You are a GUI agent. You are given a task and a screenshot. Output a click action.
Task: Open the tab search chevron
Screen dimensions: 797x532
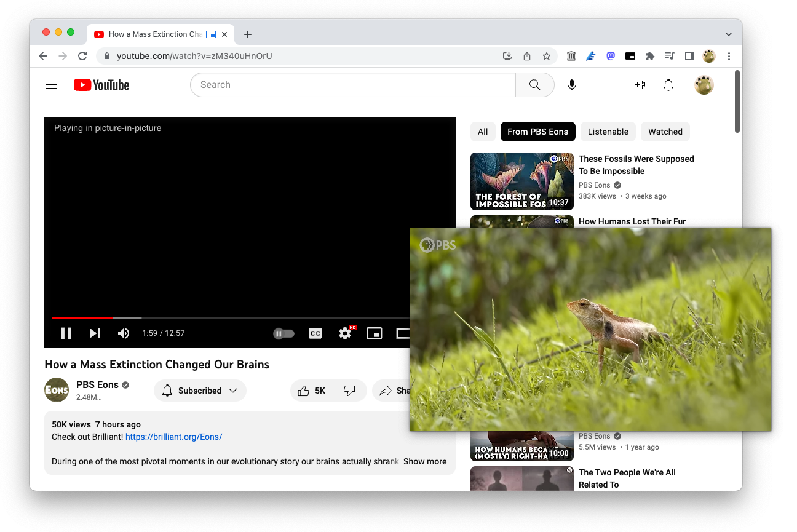coord(729,34)
